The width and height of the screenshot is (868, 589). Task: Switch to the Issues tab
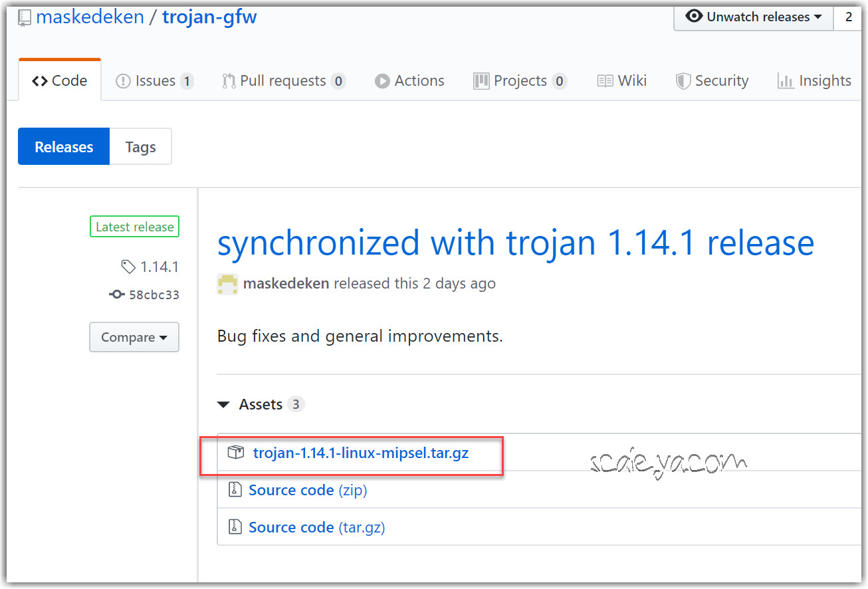point(155,81)
